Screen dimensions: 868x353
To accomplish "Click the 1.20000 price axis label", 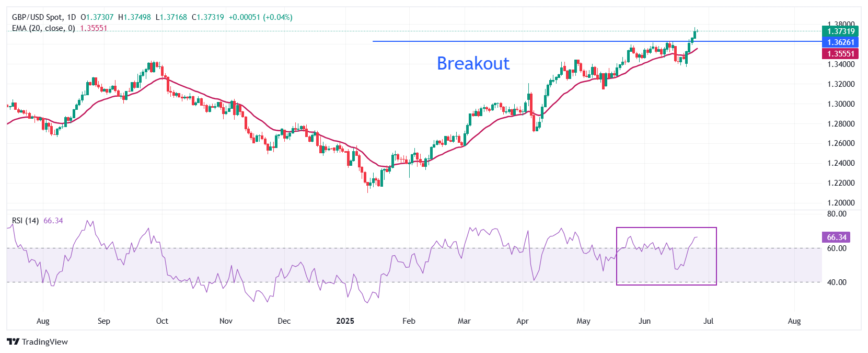I will point(841,203).
